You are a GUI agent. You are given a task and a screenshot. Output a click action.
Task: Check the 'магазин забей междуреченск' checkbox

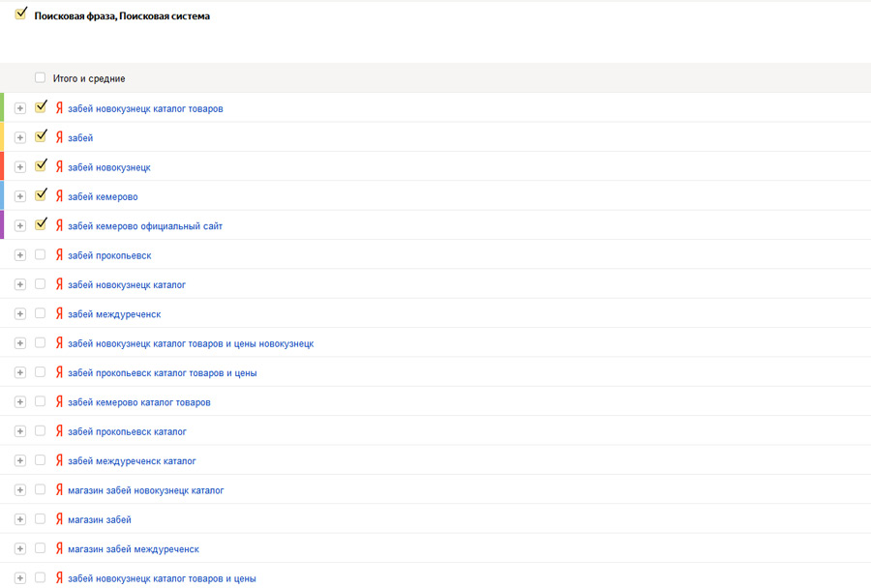[40, 548]
